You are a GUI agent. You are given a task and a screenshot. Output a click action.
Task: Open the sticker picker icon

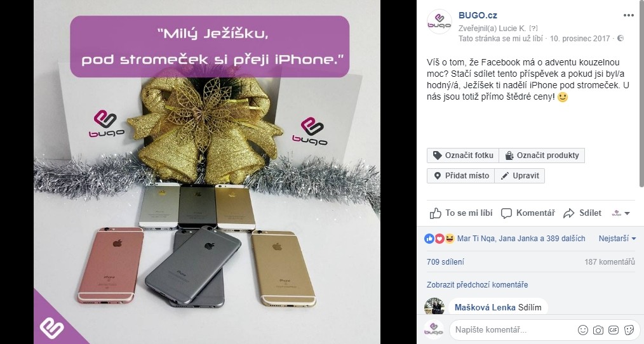pyautogui.click(x=629, y=330)
